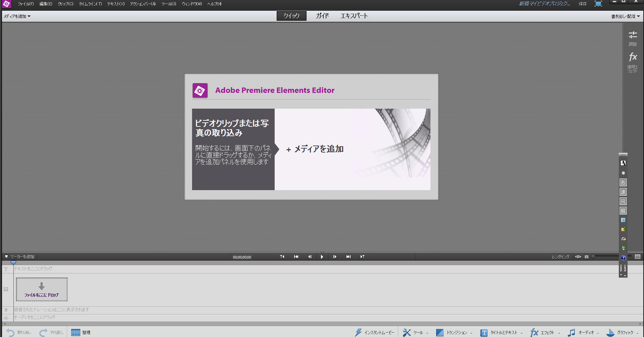Open the ウィンドウ(W) menu
Image resolution: width=644 pixels, height=337 pixels.
192,4
